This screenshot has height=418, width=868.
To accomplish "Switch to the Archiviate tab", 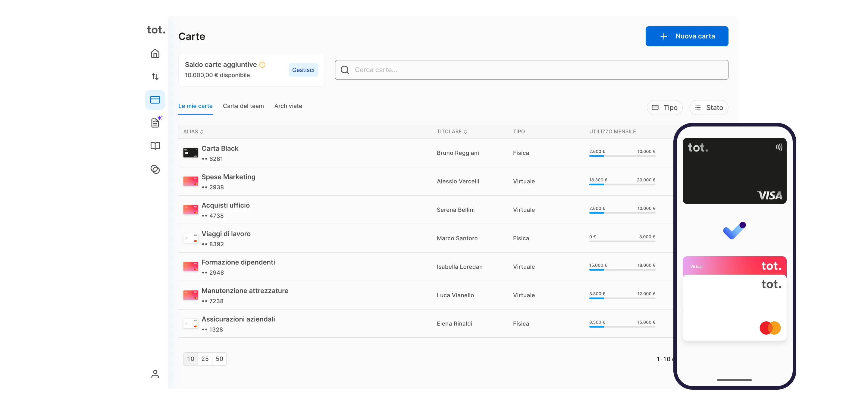I will 288,106.
